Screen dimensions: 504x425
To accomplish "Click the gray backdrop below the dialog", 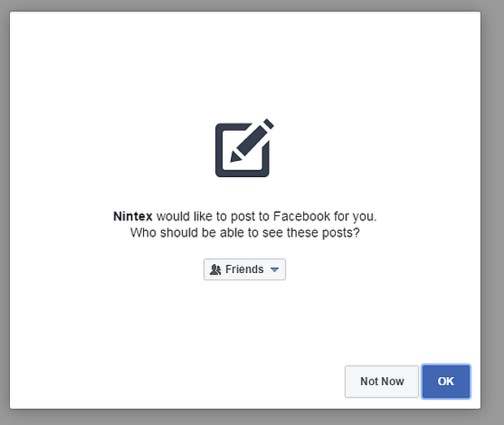I will tap(244, 418).
